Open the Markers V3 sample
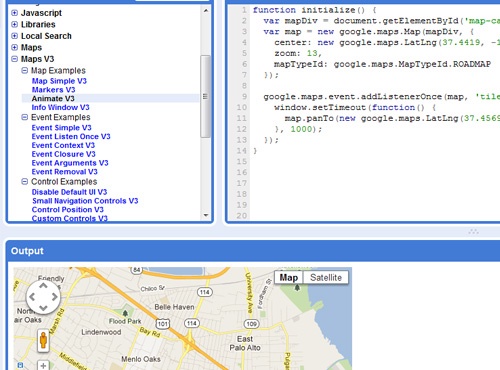The height and width of the screenshot is (370, 500). (x=53, y=90)
